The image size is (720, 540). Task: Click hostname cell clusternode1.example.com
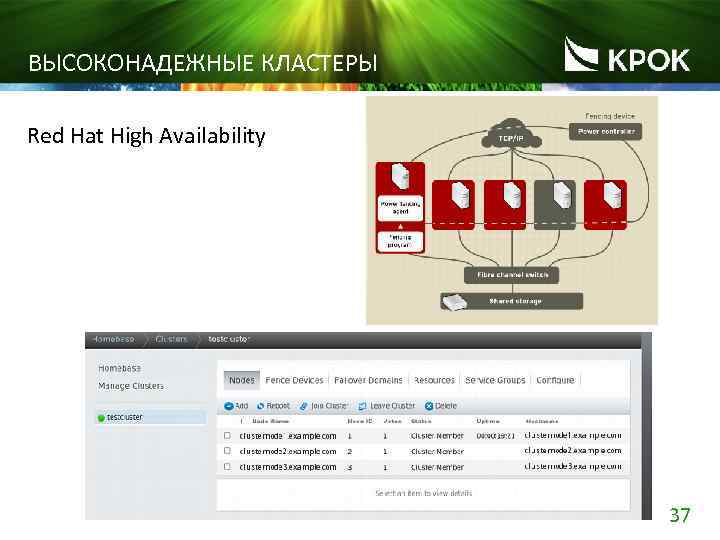click(573, 435)
